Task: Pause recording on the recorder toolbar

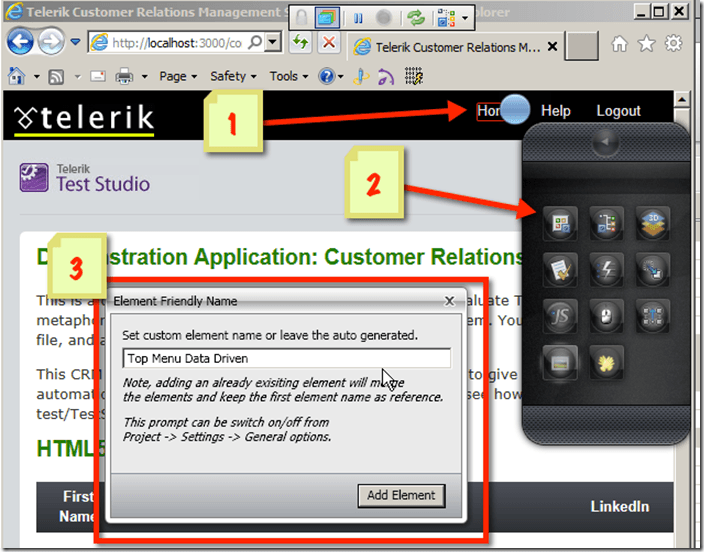Action: point(358,18)
